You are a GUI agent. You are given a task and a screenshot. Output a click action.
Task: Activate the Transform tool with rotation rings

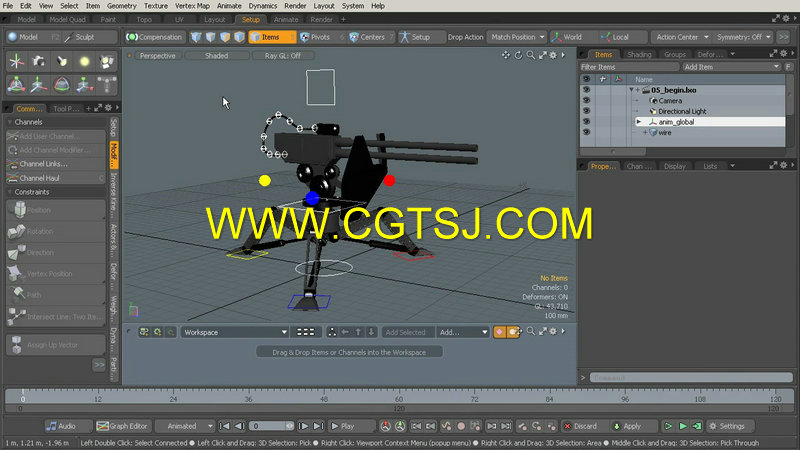16,84
